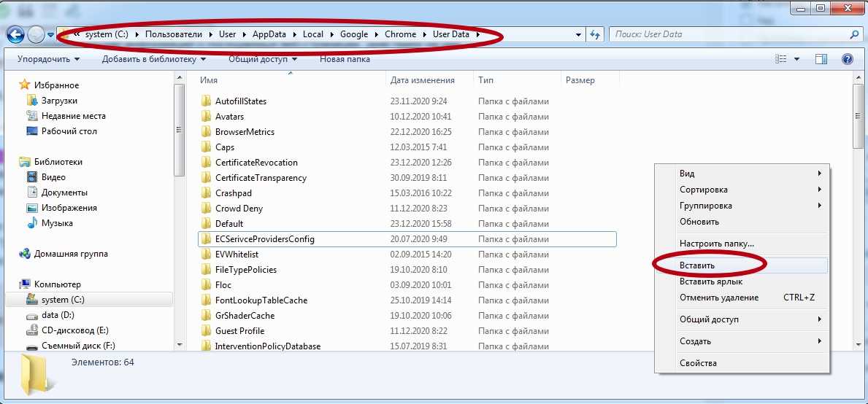Click the Forward navigation arrow button
Screen dimensions: 868x404
coord(36,34)
